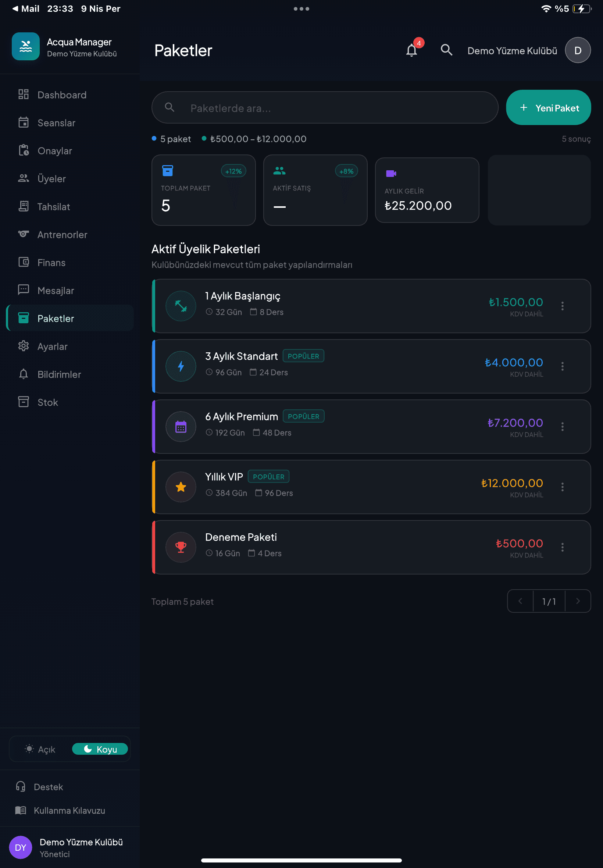Click the Kullanma Kılavuzu book icon

tap(20, 810)
